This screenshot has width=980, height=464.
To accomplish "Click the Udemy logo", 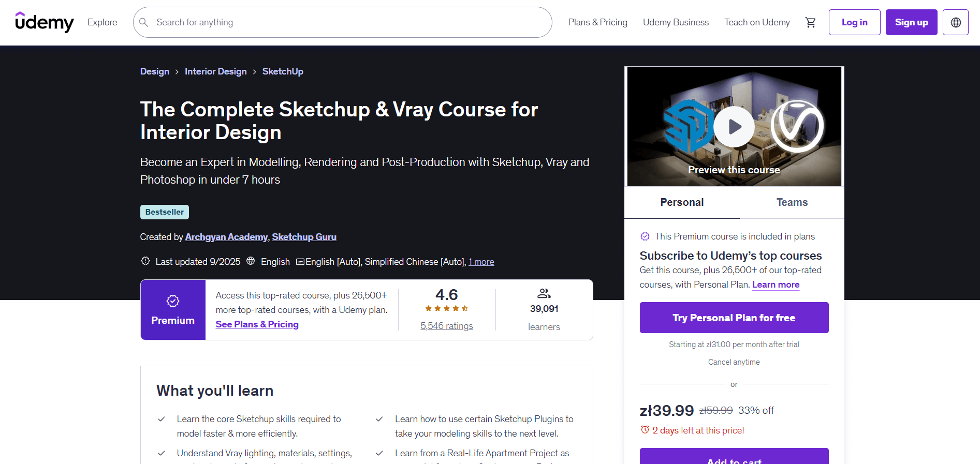I will [x=45, y=22].
